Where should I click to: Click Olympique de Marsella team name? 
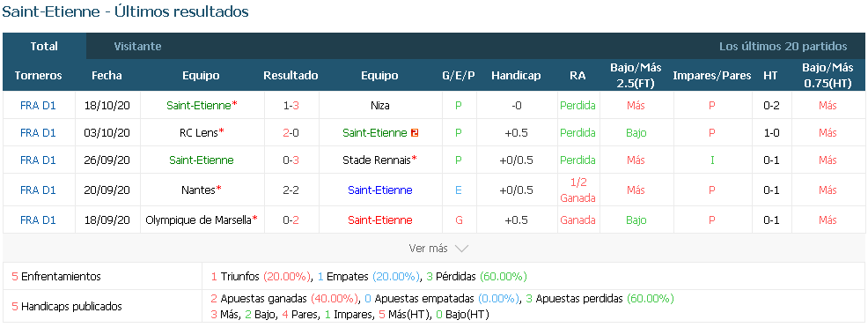[x=202, y=220]
